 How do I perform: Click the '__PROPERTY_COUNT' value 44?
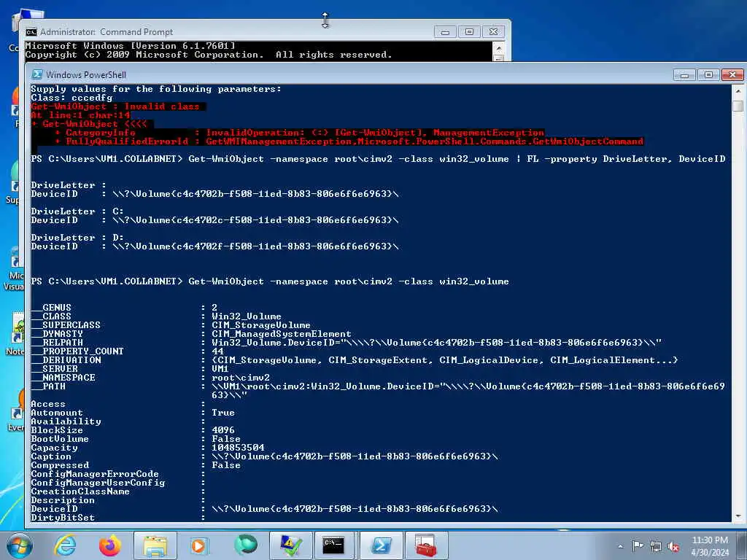pyautogui.click(x=217, y=351)
